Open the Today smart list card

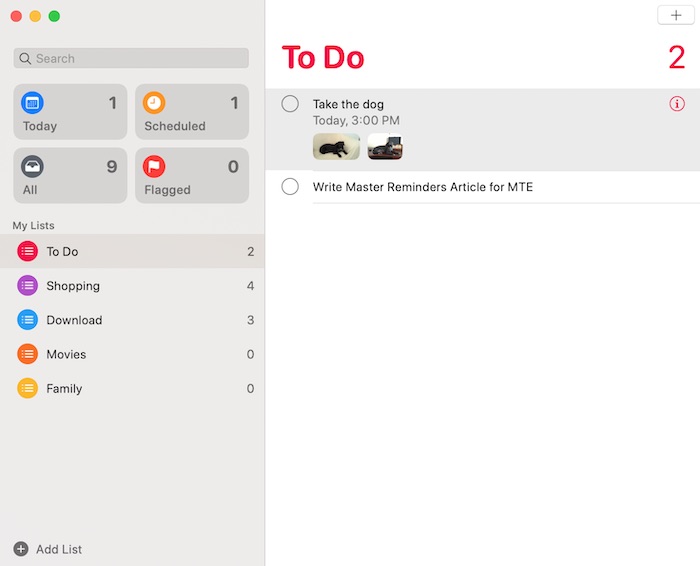pos(70,112)
